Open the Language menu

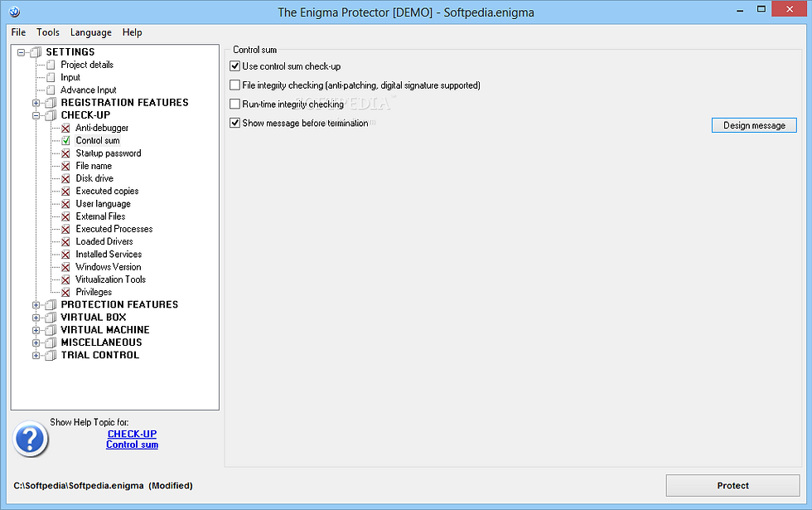coord(91,32)
